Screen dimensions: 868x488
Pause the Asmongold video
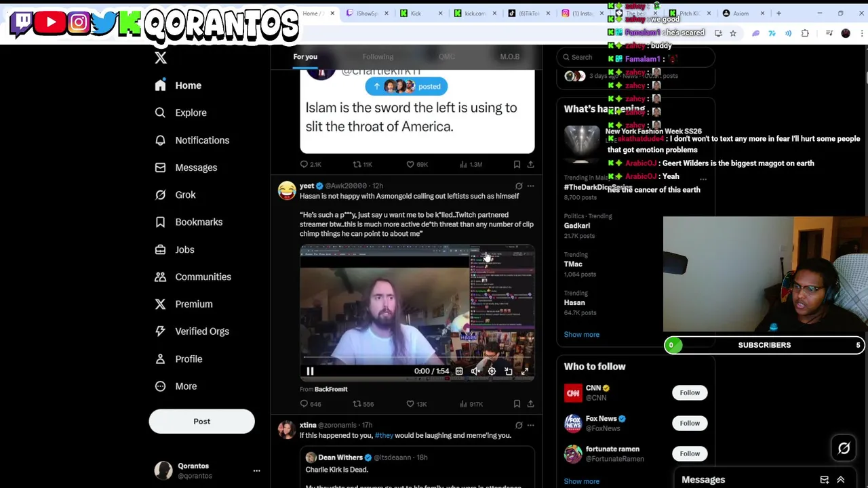[310, 371]
